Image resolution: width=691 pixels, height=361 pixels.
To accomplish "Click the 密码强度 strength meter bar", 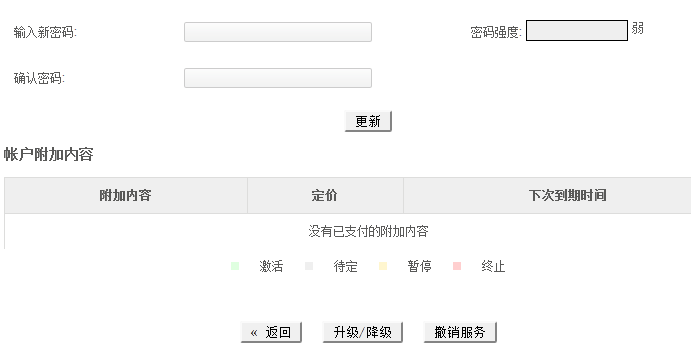I will (x=577, y=30).
